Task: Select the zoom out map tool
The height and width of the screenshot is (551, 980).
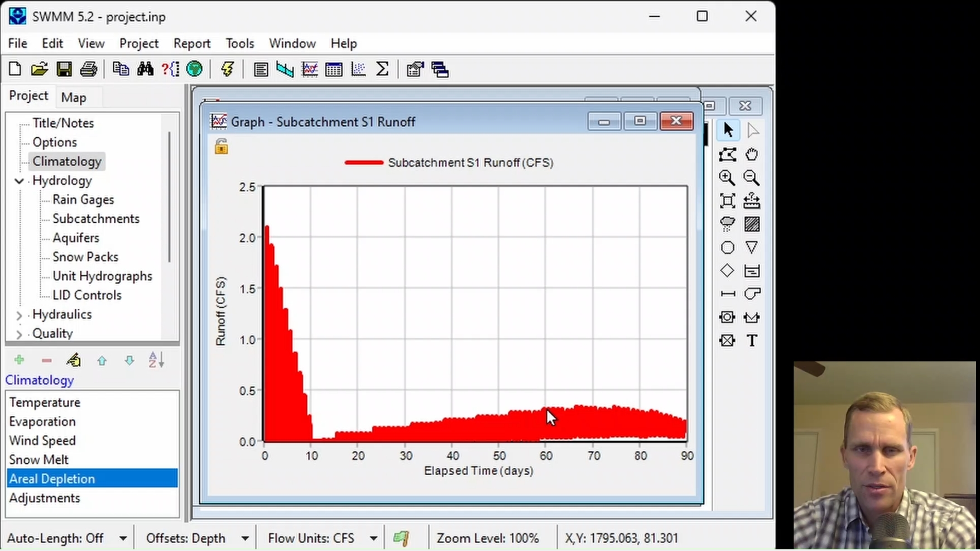Action: tap(752, 178)
